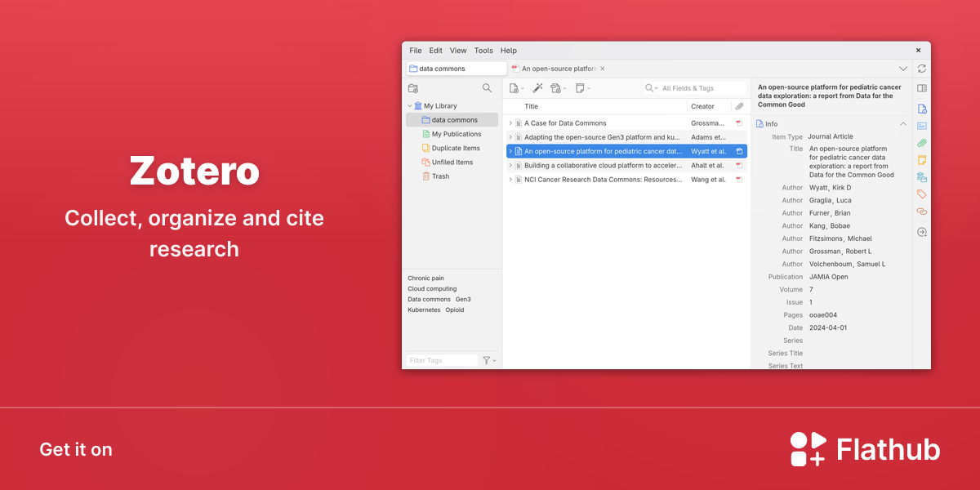Toggle the item pane layout icon
Image resolution: width=980 pixels, height=490 pixels.
(922, 88)
